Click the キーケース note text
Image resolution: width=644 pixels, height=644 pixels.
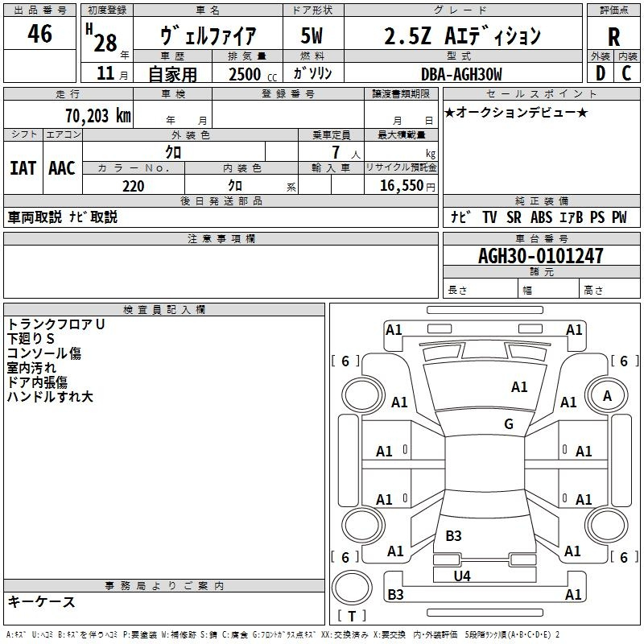[42, 601]
